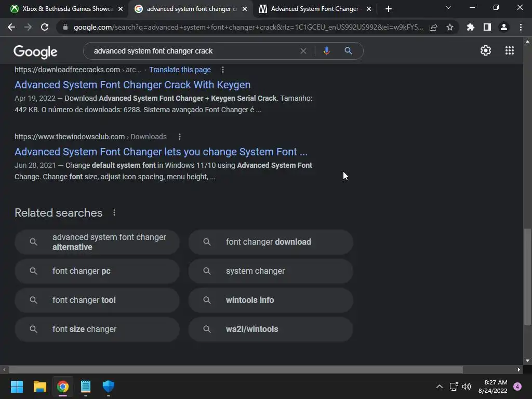The image size is (532, 399).
Task: Search advanced system font changer alternative
Action: click(97, 242)
